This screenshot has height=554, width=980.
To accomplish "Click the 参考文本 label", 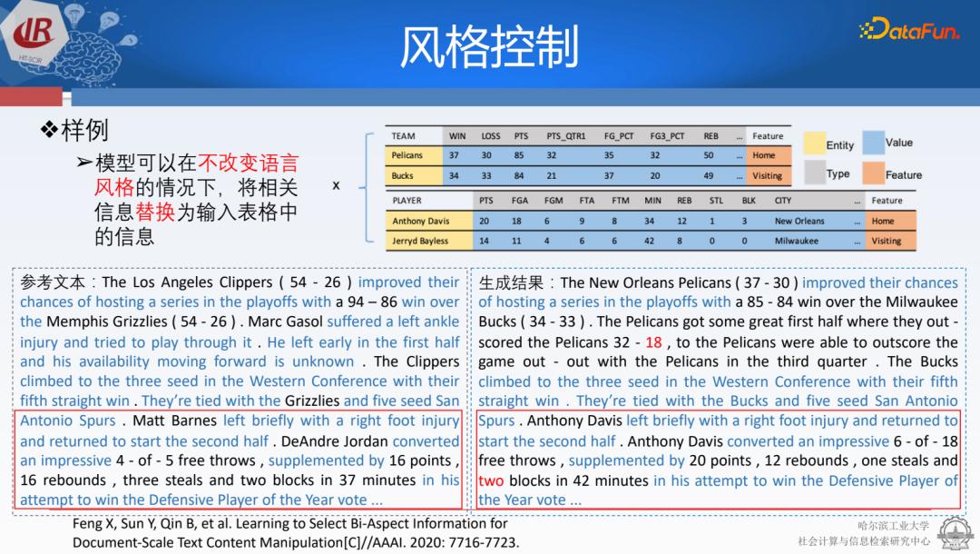I will click(x=52, y=282).
